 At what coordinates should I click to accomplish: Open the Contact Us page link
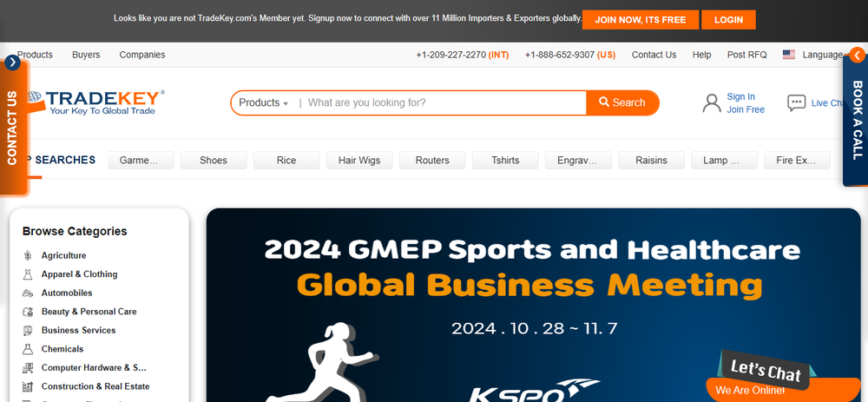[654, 55]
